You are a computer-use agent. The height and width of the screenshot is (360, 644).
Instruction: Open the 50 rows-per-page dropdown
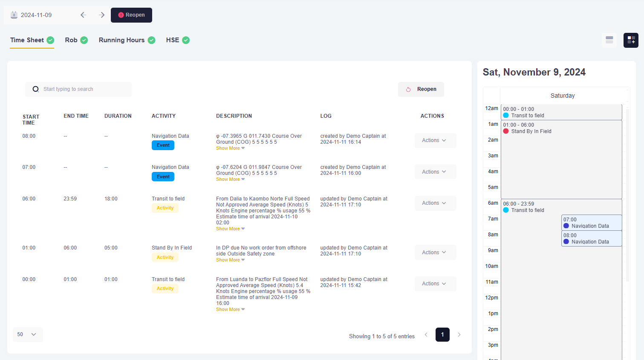click(27, 334)
